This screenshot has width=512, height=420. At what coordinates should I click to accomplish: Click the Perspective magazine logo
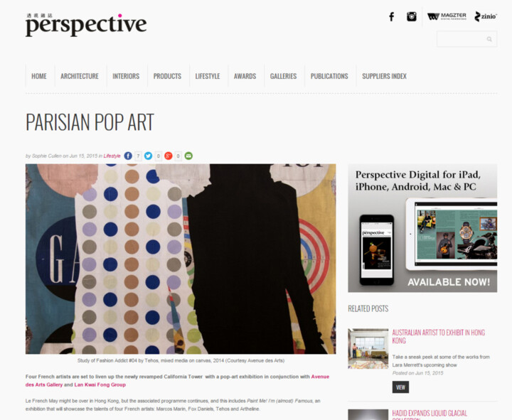86,25
